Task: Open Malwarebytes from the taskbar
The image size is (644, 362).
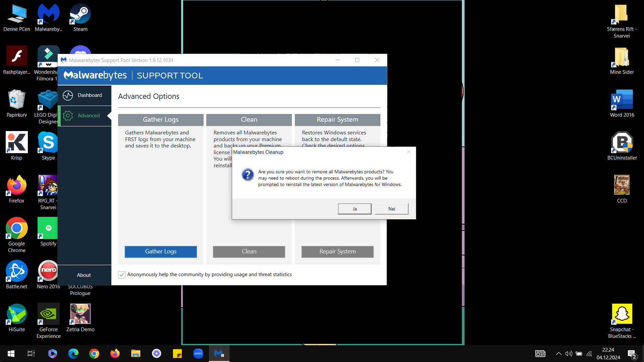Action: tap(219, 354)
